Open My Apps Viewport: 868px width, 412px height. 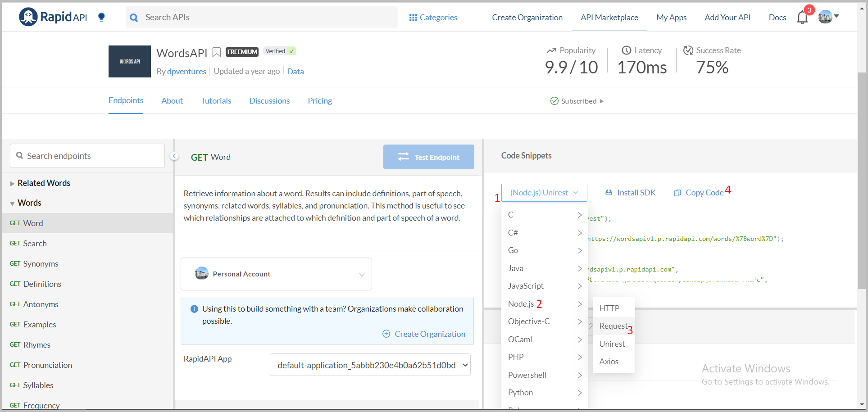click(671, 18)
